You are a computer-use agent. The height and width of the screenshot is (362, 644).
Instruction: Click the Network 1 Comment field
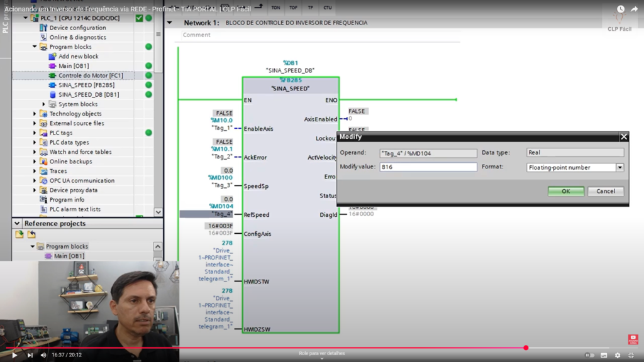321,35
